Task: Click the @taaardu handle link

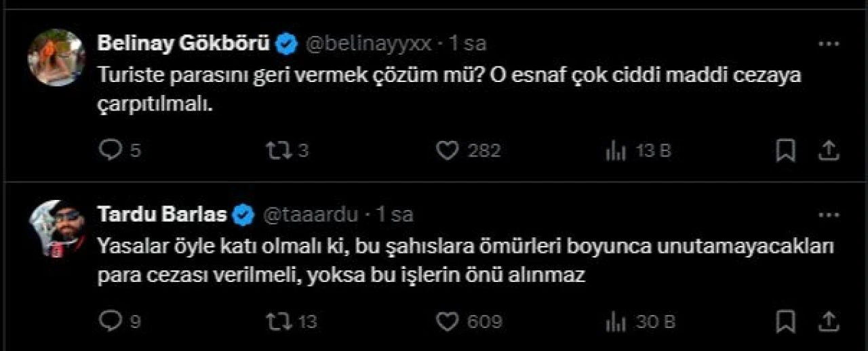Action: [310, 215]
